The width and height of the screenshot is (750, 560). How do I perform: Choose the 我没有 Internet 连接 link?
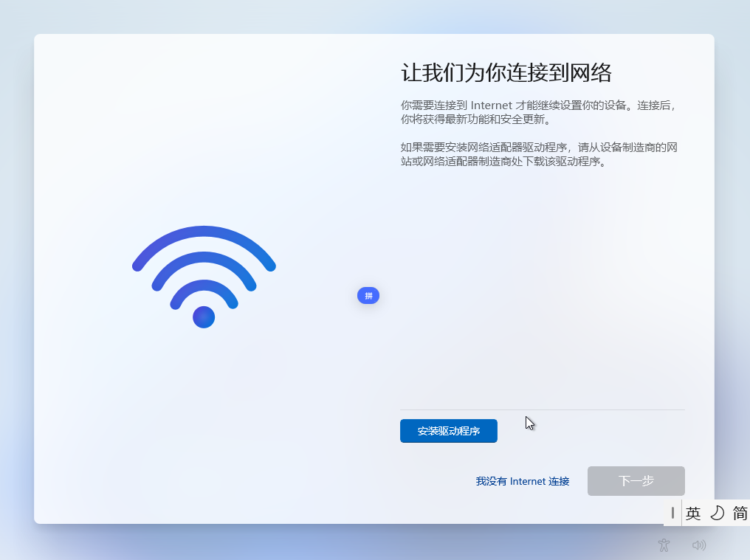click(523, 481)
